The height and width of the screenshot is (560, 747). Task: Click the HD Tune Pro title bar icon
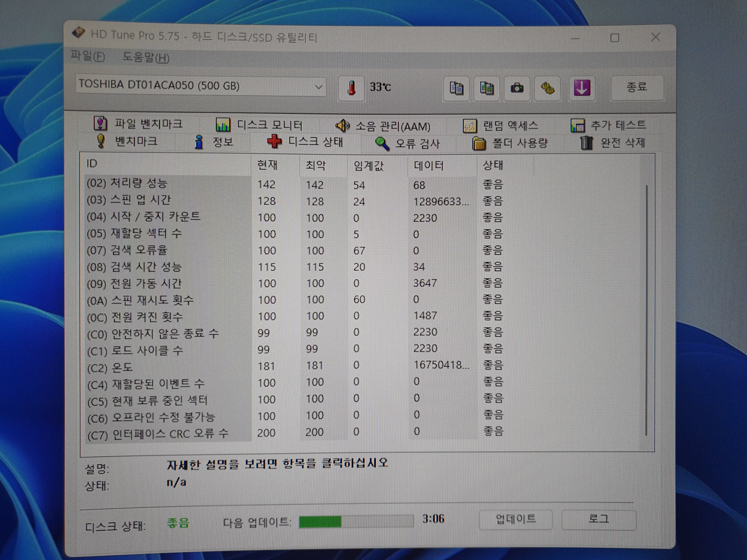78,33
